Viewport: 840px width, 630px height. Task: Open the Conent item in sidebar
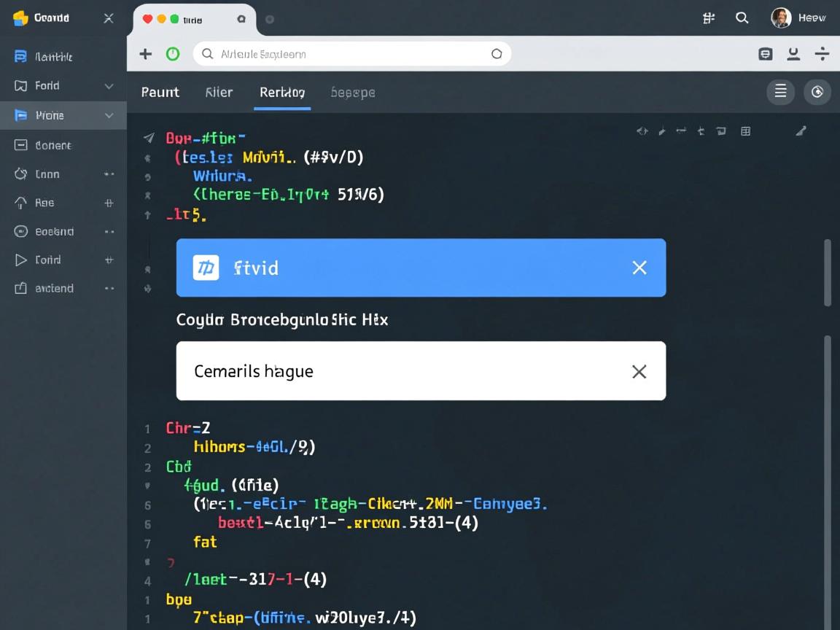click(x=52, y=145)
